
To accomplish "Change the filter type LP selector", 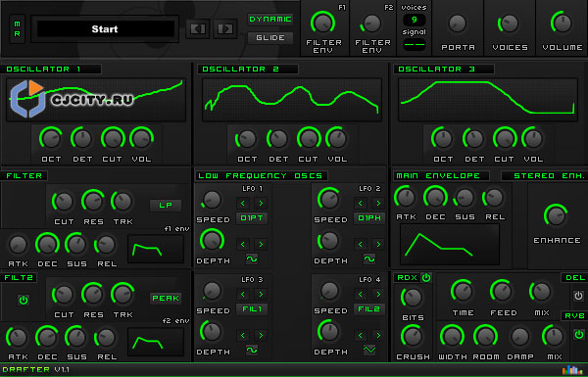I will (166, 205).
